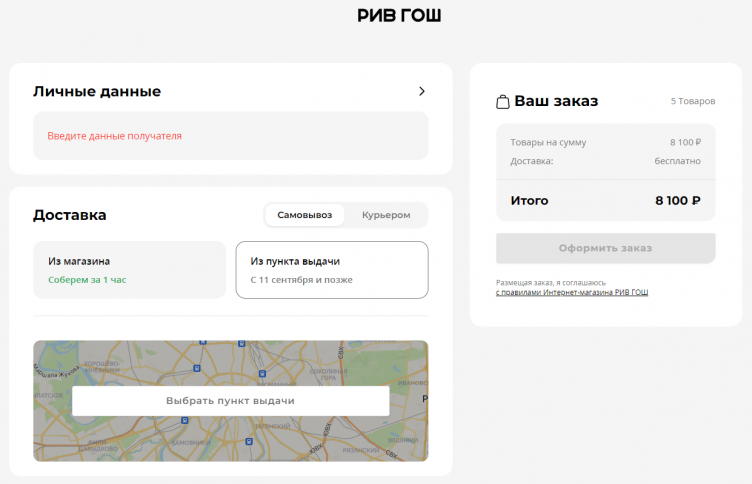Click Соберем за 1 час text
Image resolution: width=752 pixels, height=484 pixels.
pyautogui.click(x=87, y=280)
